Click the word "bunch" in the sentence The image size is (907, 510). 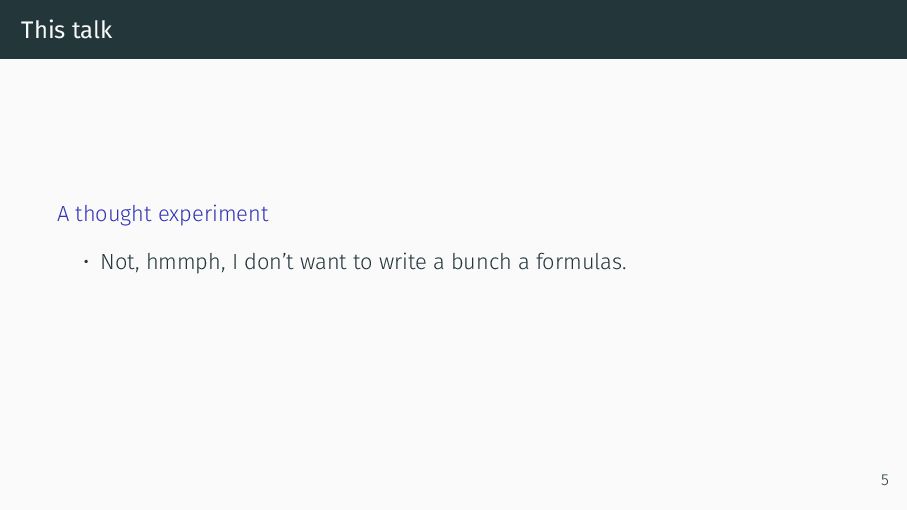(481, 262)
